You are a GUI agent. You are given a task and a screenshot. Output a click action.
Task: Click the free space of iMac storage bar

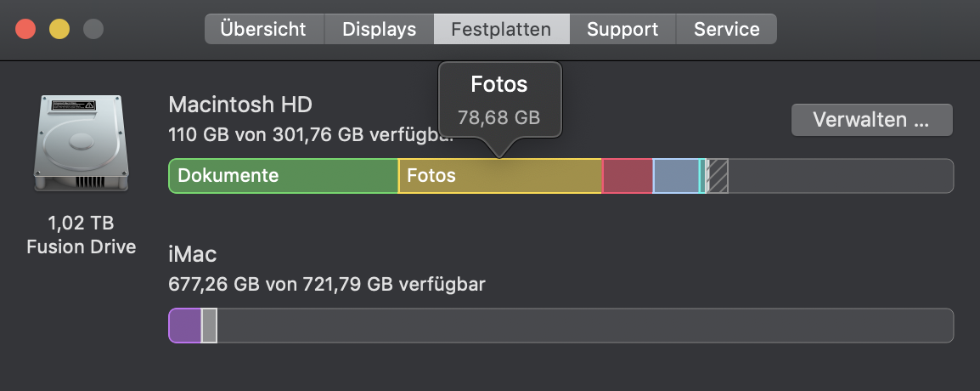coord(585,326)
